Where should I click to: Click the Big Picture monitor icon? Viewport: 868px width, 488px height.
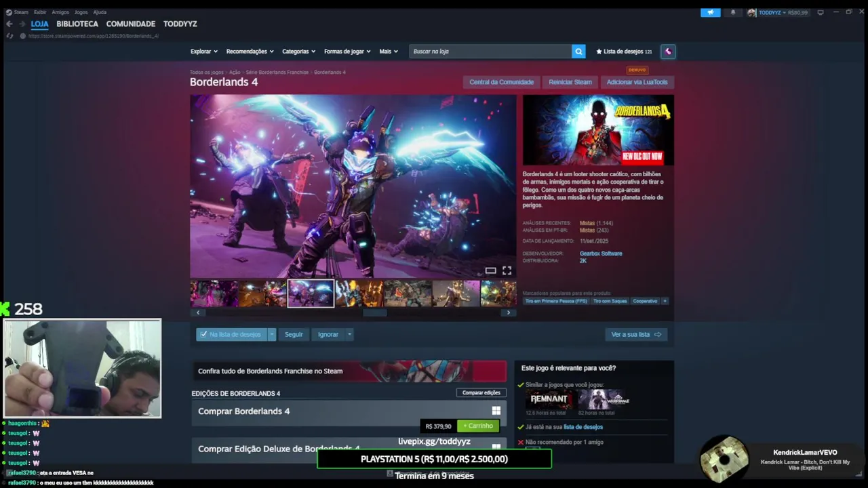pyautogui.click(x=821, y=12)
